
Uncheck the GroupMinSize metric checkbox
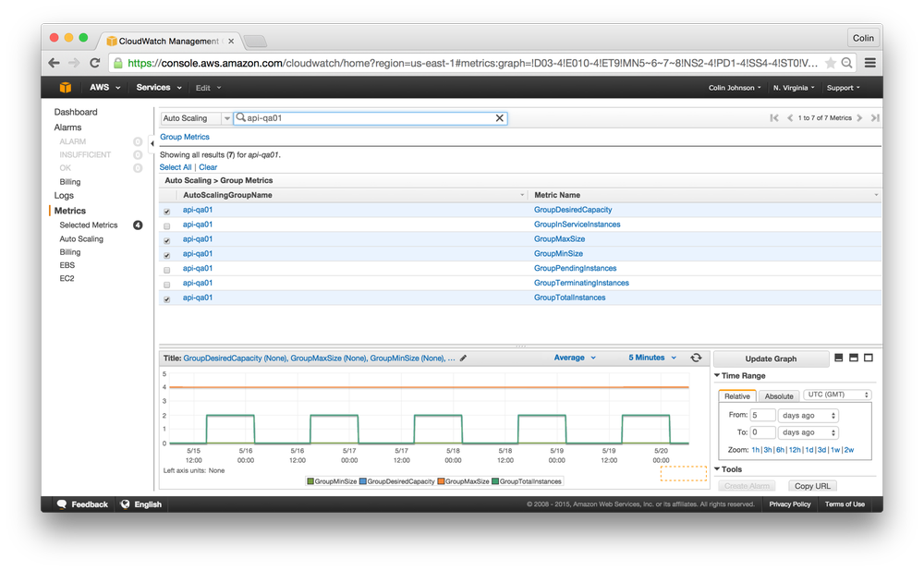pyautogui.click(x=166, y=255)
